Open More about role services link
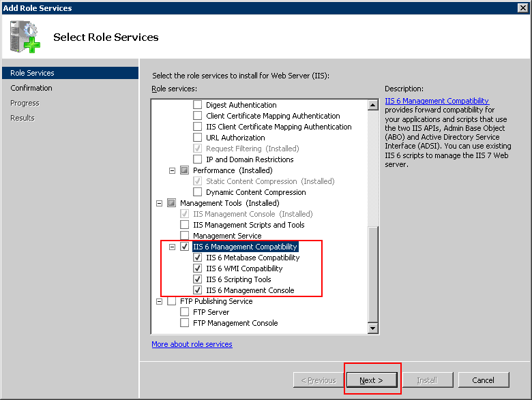532x400 pixels. point(192,344)
